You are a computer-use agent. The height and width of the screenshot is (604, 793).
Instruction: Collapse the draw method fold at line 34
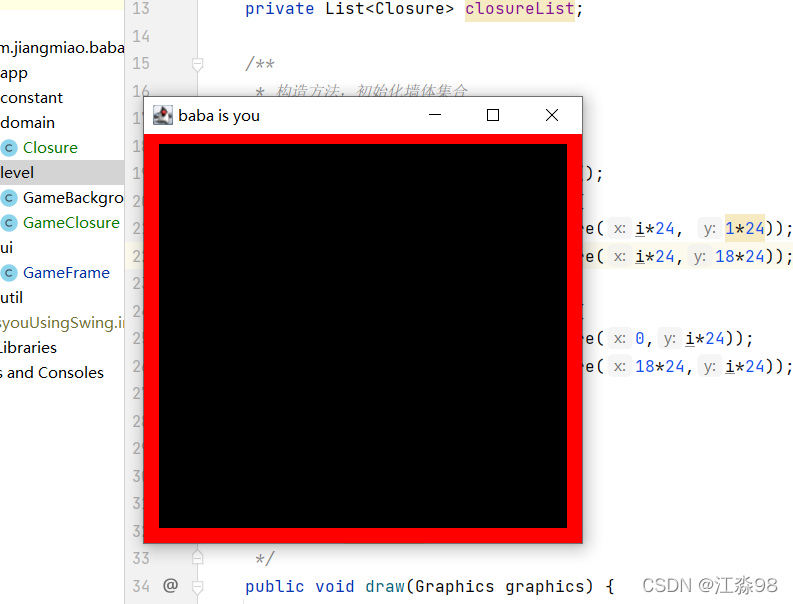(198, 587)
